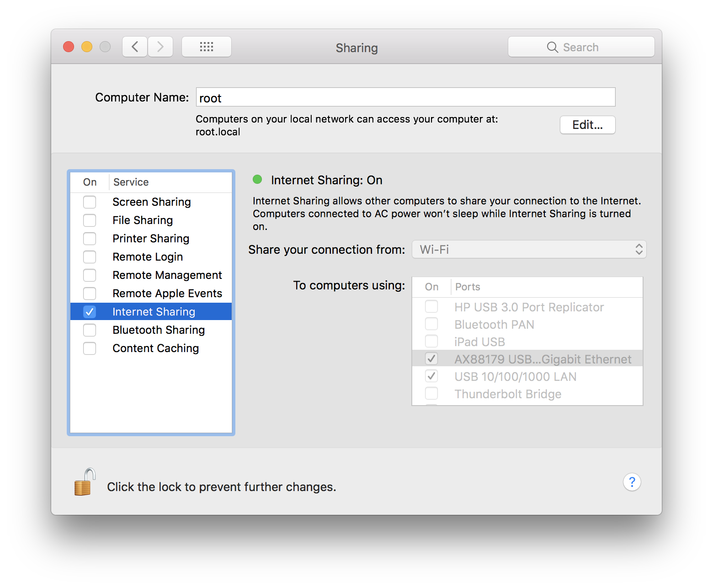Viewport: 713px width, 588px height.
Task: Enable the File Sharing checkbox
Action: coord(90,220)
